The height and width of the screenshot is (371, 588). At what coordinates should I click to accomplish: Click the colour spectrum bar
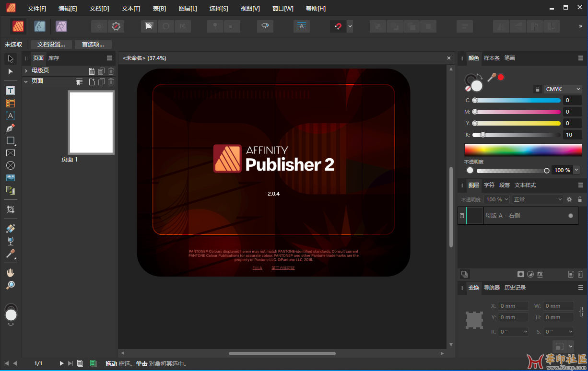tap(523, 149)
